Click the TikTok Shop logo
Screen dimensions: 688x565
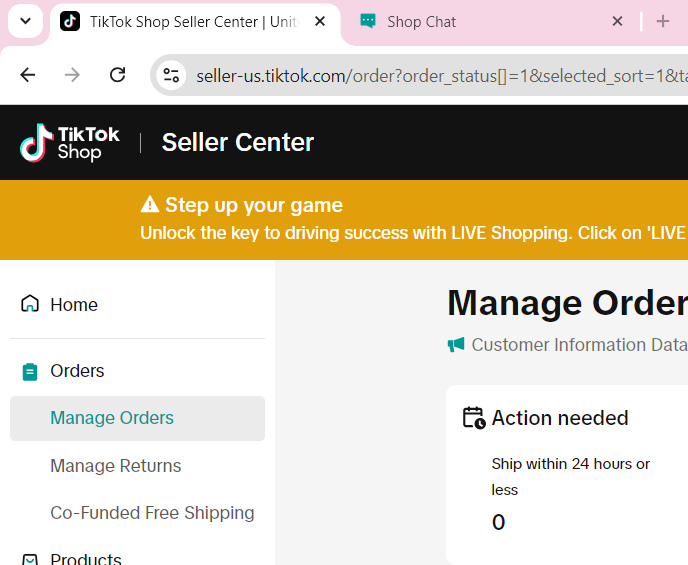70,142
